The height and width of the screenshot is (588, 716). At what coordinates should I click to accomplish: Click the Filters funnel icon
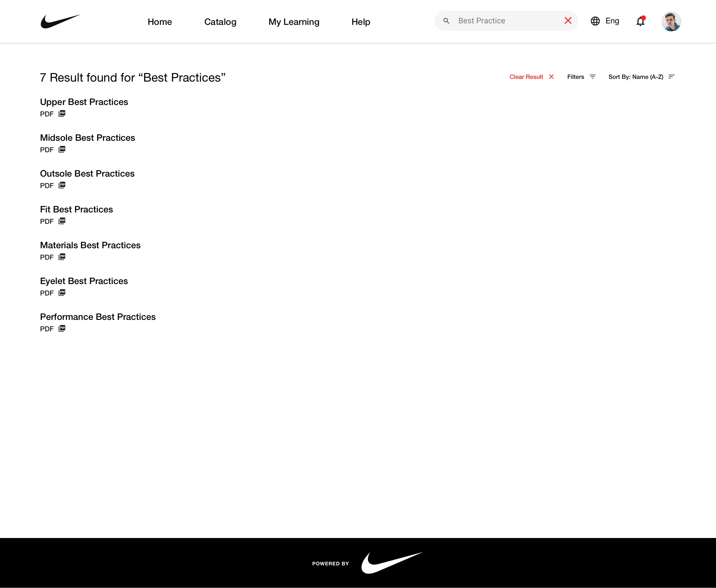point(593,77)
